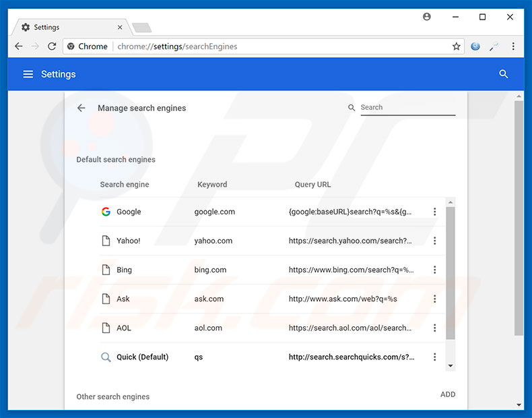Open more actions for Ask row
Viewport: 532px width, 418px height.
click(434, 299)
